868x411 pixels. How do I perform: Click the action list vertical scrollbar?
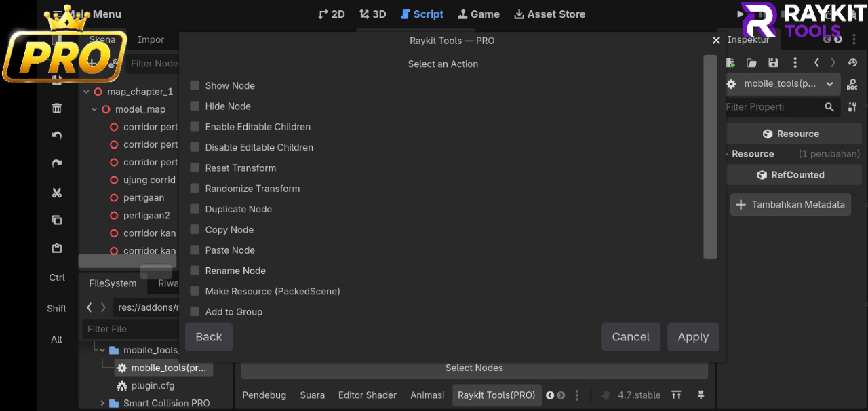[x=710, y=157]
